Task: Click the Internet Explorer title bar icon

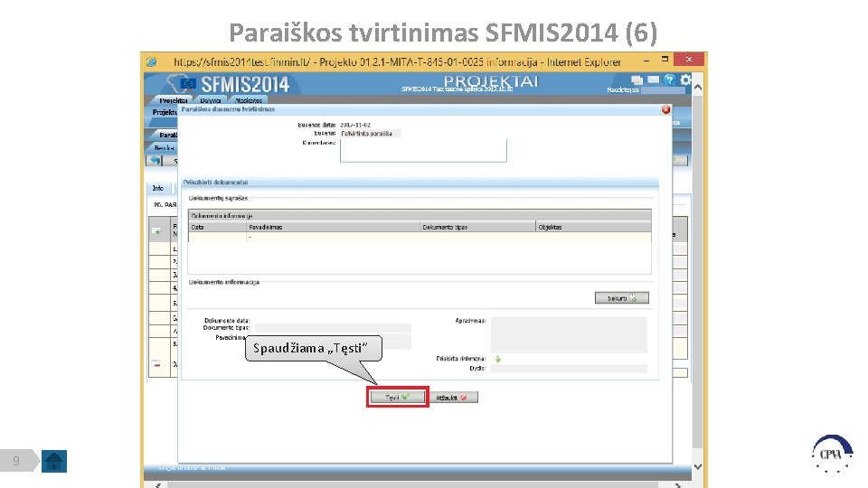Action: pyautogui.click(x=152, y=62)
